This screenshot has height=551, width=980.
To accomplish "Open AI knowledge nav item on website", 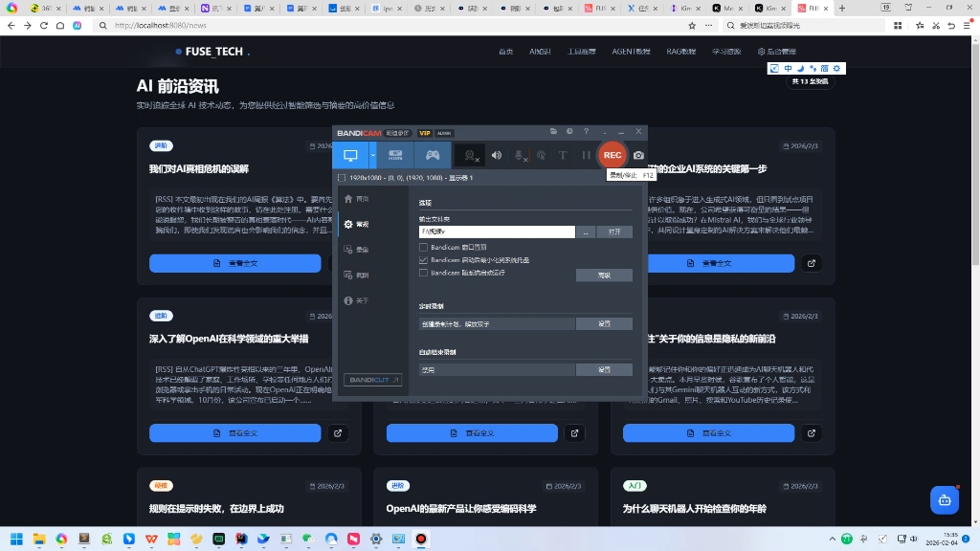I will [x=540, y=52].
